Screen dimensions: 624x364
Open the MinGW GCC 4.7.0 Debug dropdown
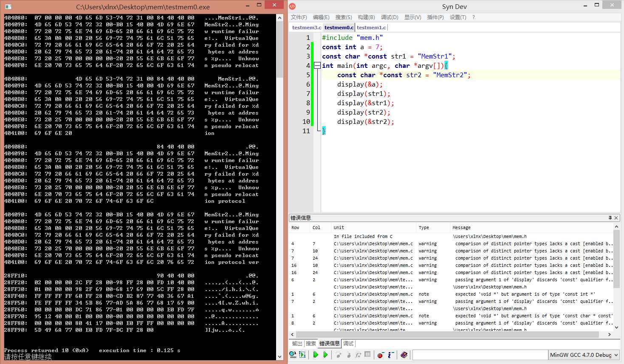click(x=584, y=355)
